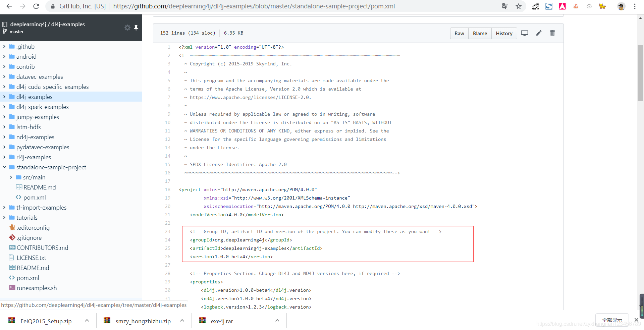The image size is (644, 330).
Task: Open the Blame view
Action: pyautogui.click(x=480, y=33)
